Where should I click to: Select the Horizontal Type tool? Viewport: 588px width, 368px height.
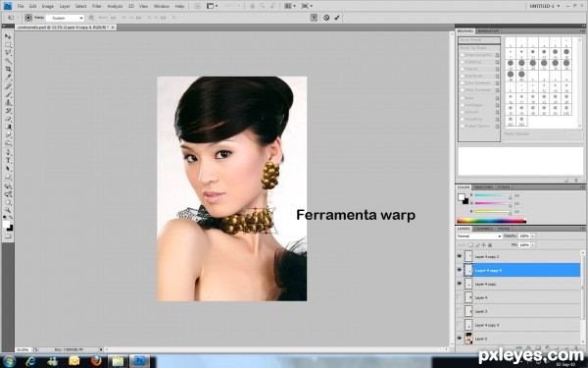tap(8, 161)
